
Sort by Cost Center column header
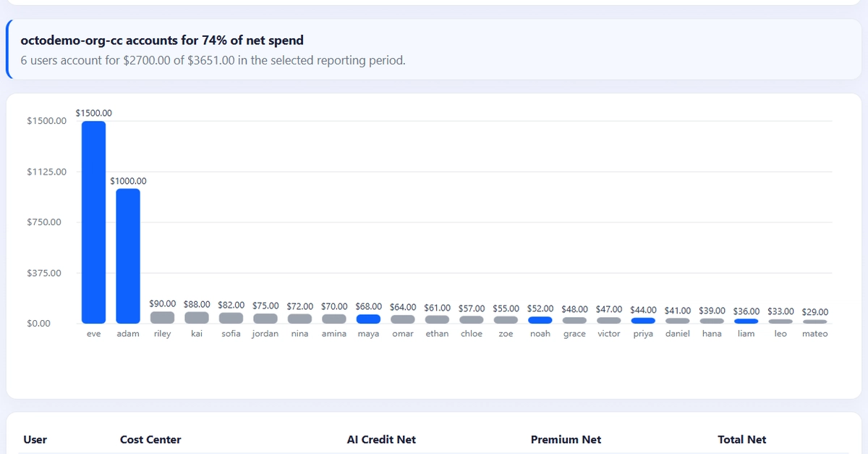(150, 440)
